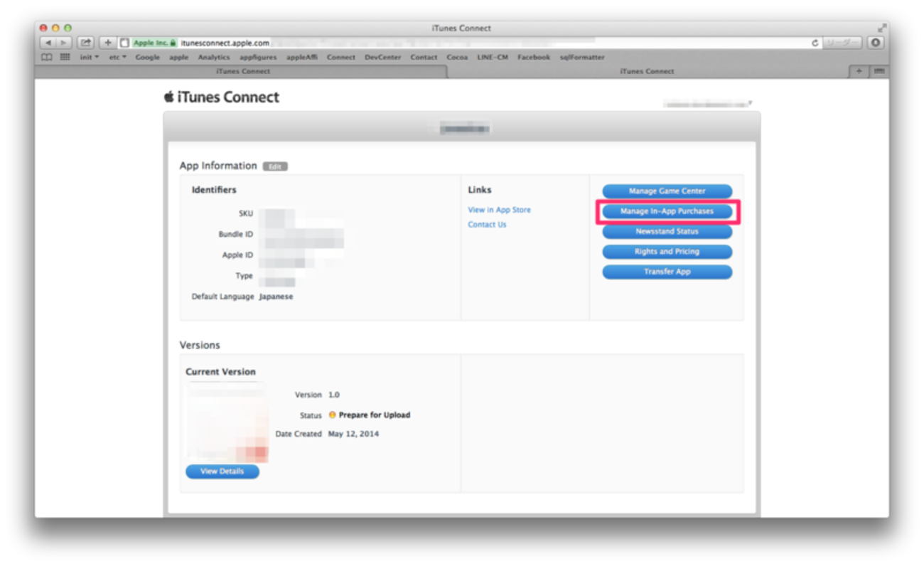This screenshot has width=924, height=566.
Task: Open the Google bookmark
Action: [148, 57]
